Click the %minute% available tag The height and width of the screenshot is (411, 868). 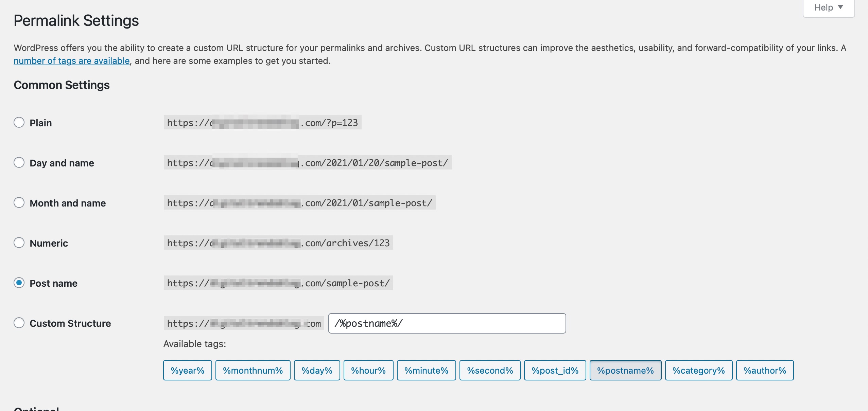tap(426, 370)
